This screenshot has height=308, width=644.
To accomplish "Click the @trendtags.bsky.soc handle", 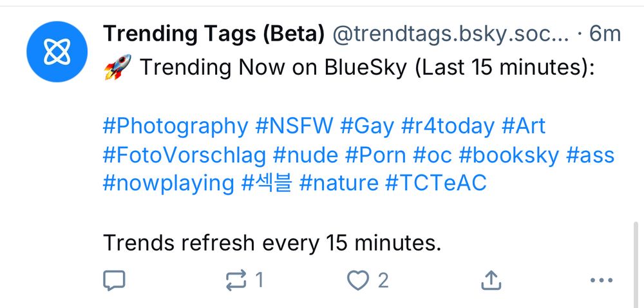I will [x=450, y=34].
